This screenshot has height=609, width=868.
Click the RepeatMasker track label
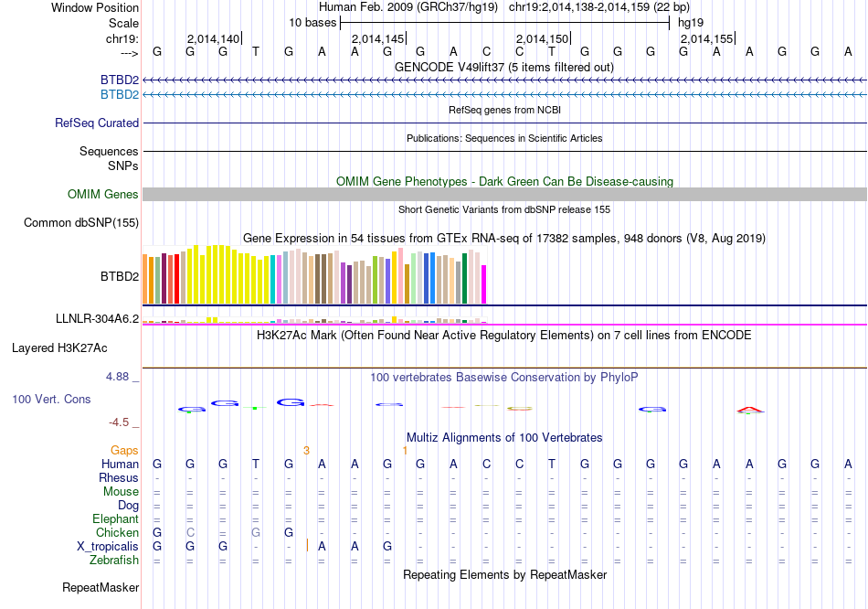(101, 587)
